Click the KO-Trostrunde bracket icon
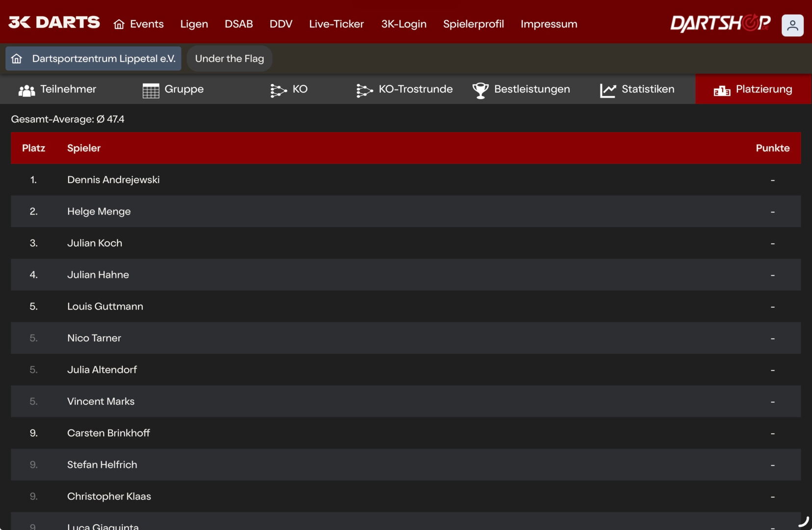Image resolution: width=812 pixels, height=530 pixels. click(x=364, y=90)
